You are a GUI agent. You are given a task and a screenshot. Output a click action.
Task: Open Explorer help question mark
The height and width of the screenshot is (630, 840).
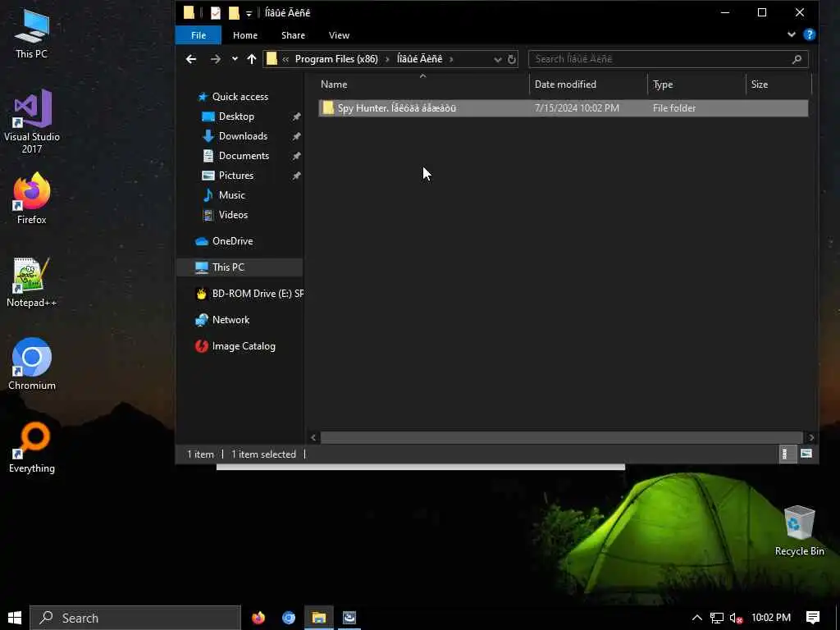810,34
